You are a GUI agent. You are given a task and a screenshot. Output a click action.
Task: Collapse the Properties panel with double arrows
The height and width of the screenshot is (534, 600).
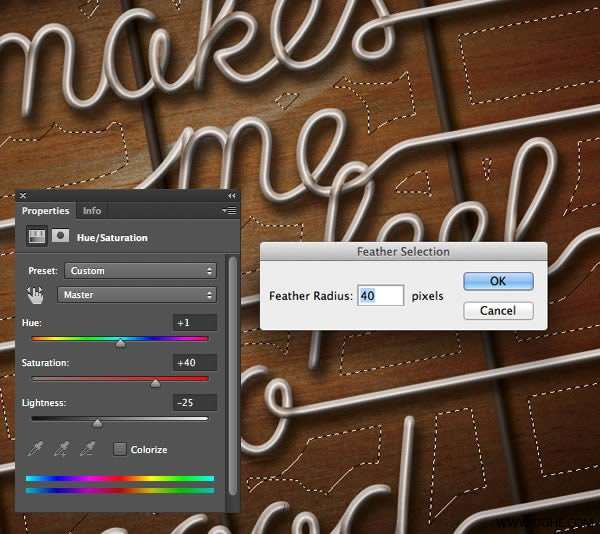232,196
